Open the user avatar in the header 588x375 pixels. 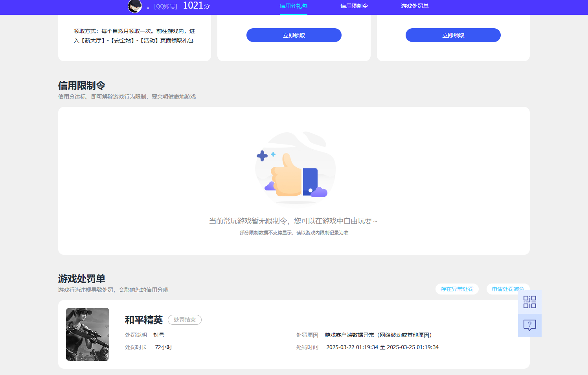click(135, 6)
